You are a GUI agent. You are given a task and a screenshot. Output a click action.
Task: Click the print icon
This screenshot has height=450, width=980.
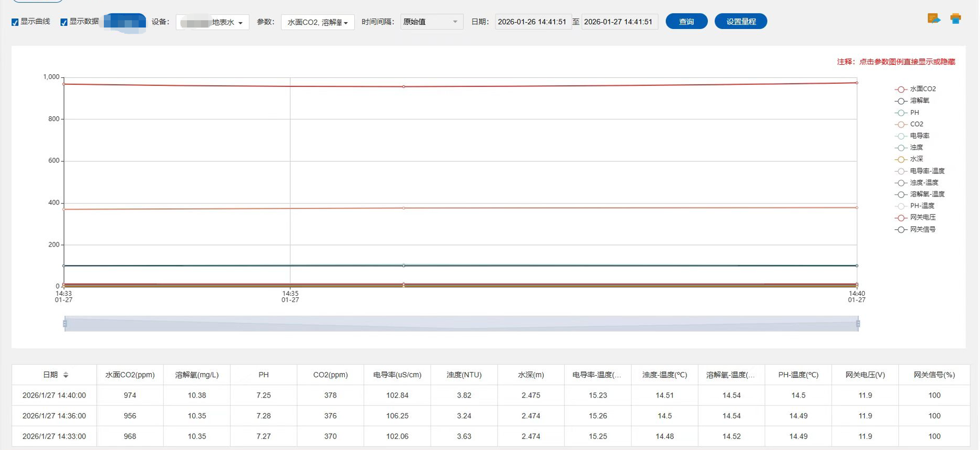(x=956, y=19)
